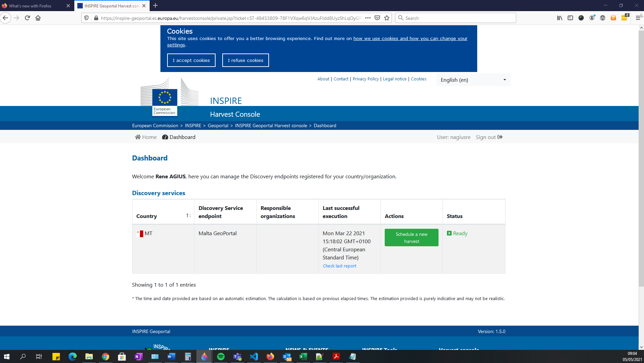Open the Firefox application menu

638,18
